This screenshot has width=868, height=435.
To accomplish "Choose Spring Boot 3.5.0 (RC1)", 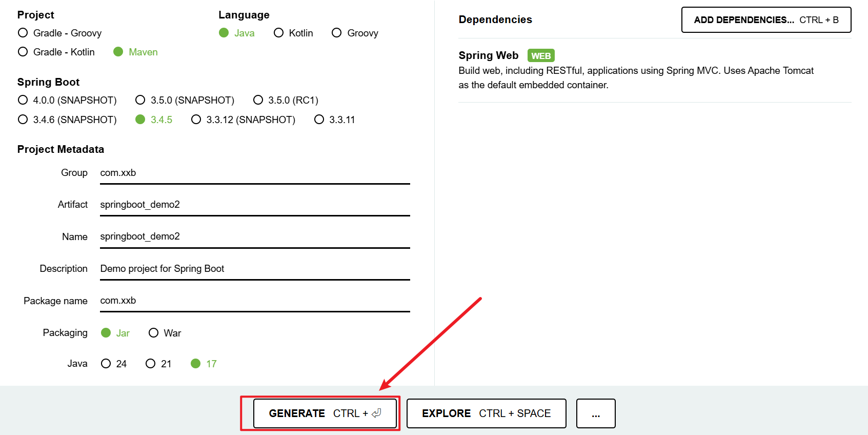I will [286, 100].
